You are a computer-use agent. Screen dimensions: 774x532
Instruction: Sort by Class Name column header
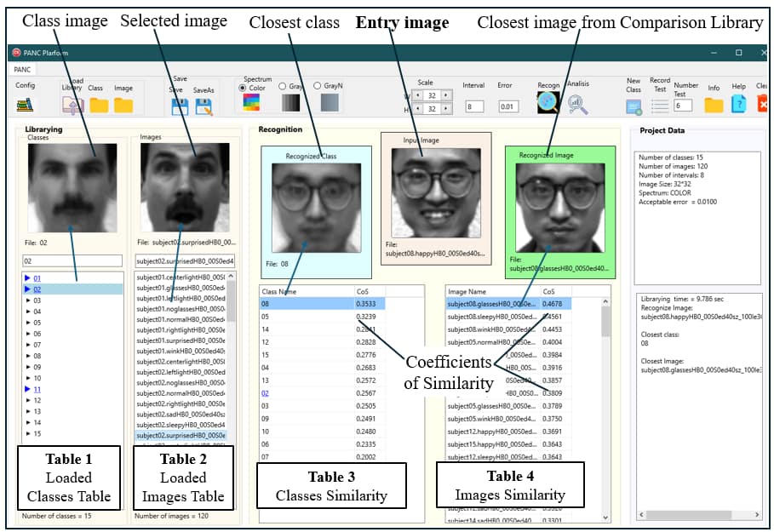click(x=307, y=292)
